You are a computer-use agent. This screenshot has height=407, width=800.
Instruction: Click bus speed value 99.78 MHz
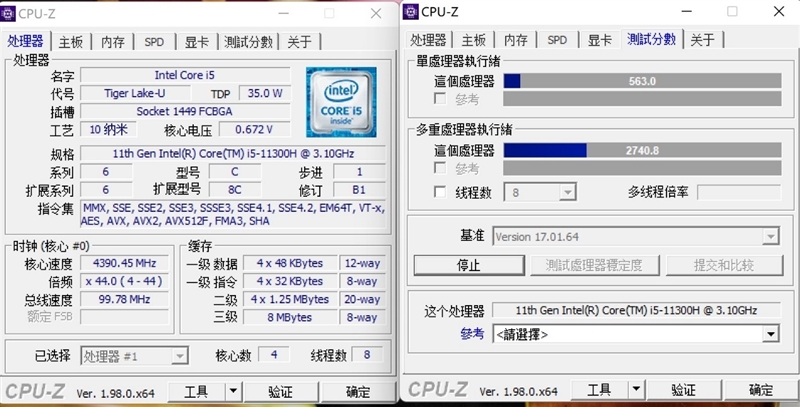[124, 299]
